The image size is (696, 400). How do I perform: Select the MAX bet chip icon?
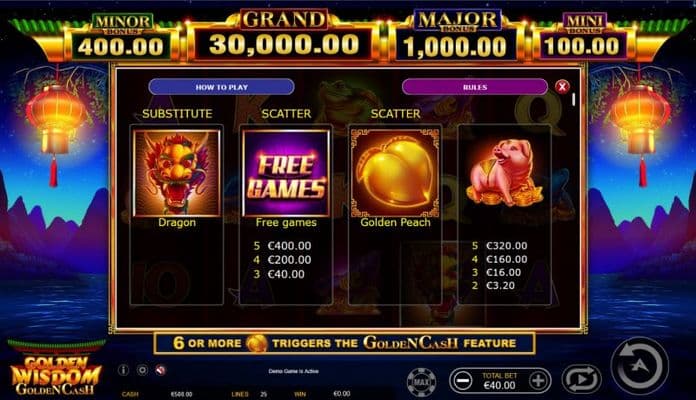pos(421,381)
